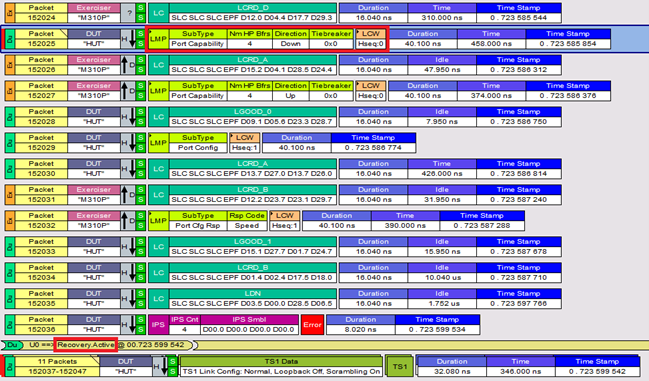Viewport: 649px width, 381px height.
Task: Click the red Error cell in packet 152036
Action: coord(312,325)
